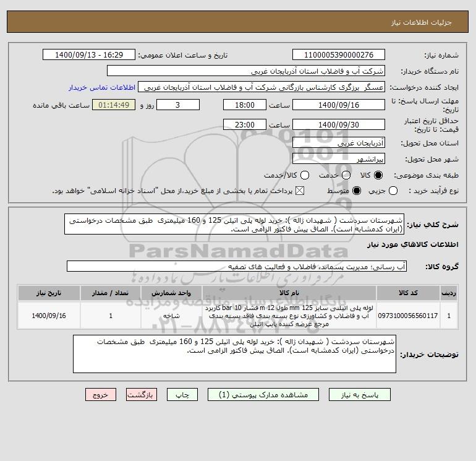Click the delivery city پیرانشهر field
The width and height of the screenshot is (476, 461).
(339, 158)
